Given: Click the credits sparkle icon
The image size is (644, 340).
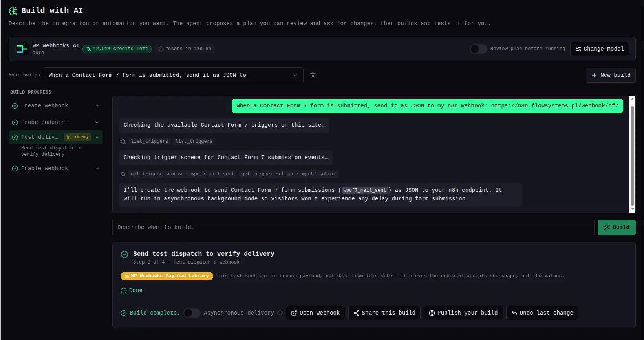Looking at the screenshot, I should [x=89, y=49].
